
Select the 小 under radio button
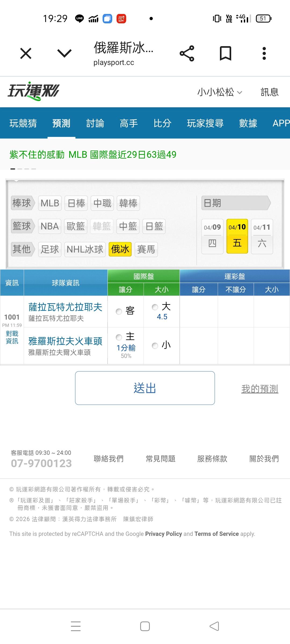click(x=155, y=346)
